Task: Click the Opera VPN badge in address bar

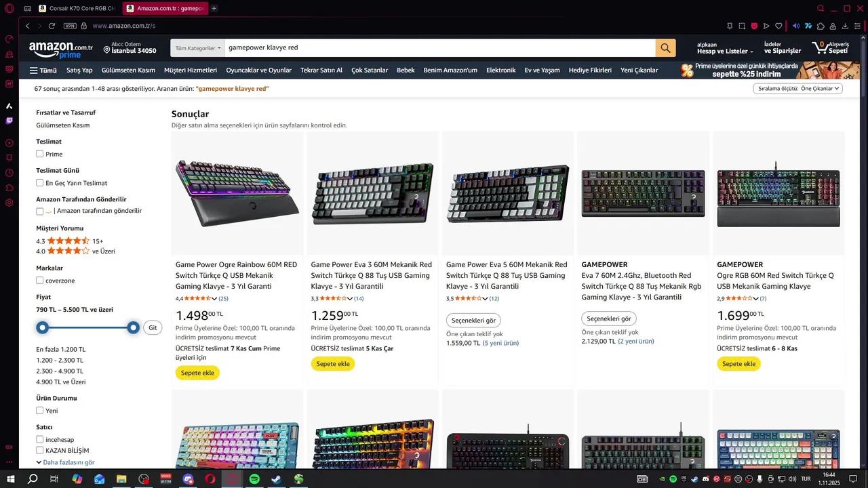Action: (70, 26)
